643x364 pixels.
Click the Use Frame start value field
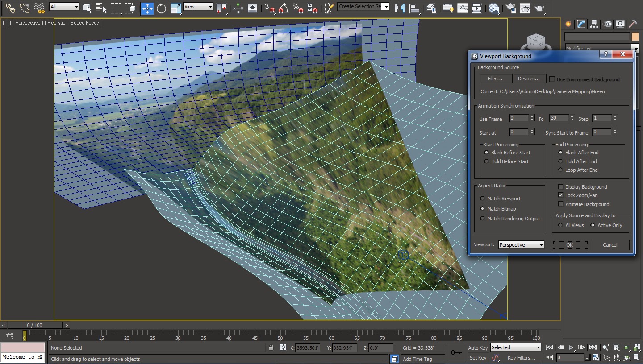tap(519, 119)
